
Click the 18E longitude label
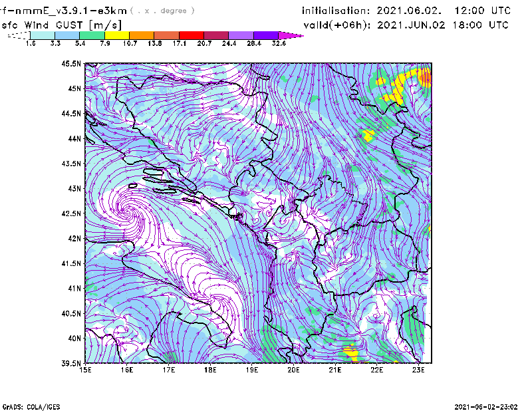point(210,370)
